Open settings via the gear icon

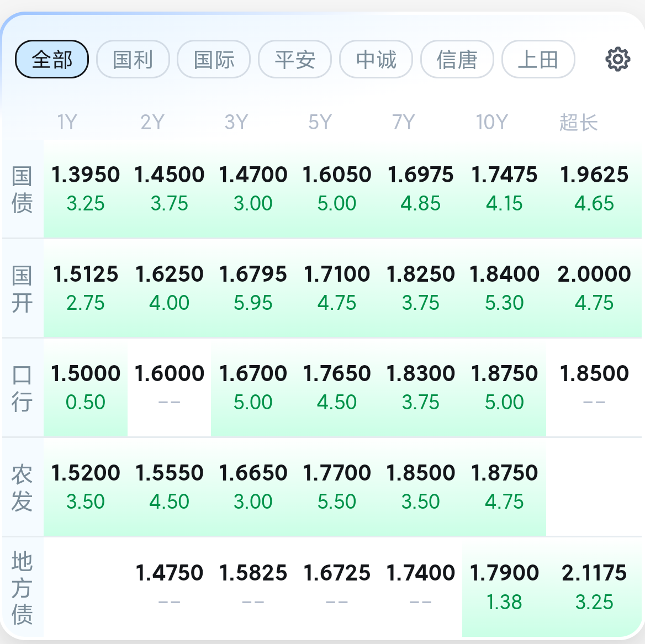[617, 59]
